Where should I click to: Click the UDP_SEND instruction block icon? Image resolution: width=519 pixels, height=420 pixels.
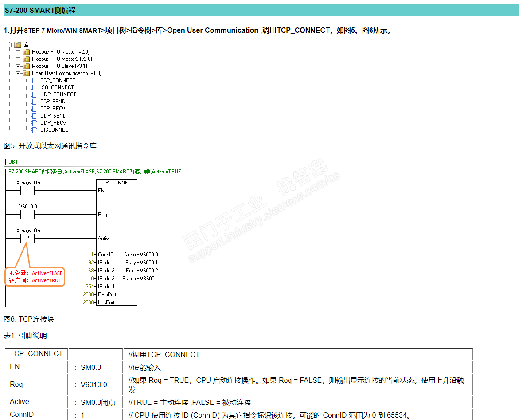(34, 116)
